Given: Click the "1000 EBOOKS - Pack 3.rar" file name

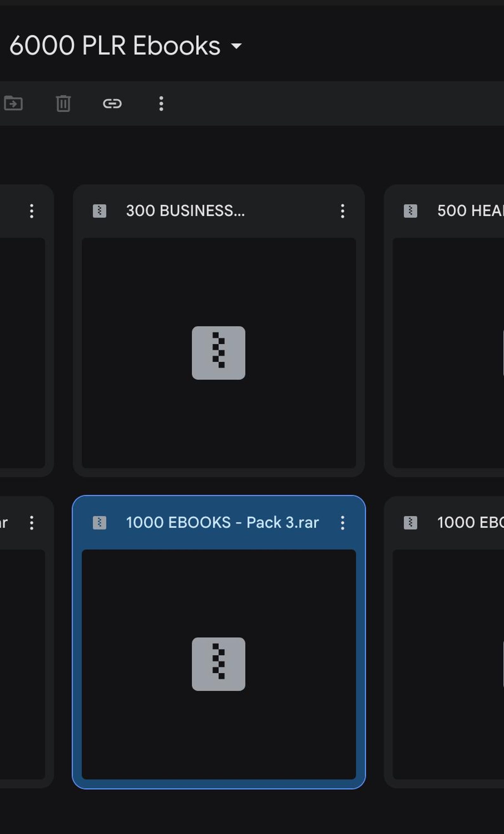Looking at the screenshot, I should [222, 522].
